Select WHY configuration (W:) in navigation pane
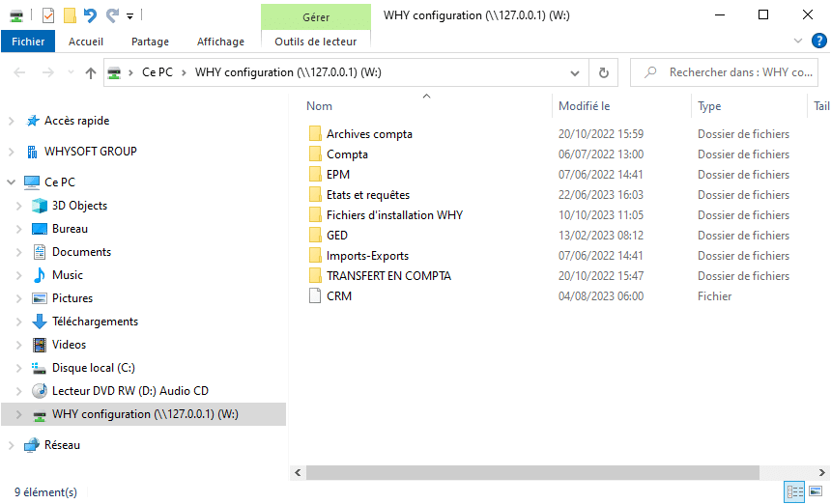This screenshot has height=504, width=831. 145,414
